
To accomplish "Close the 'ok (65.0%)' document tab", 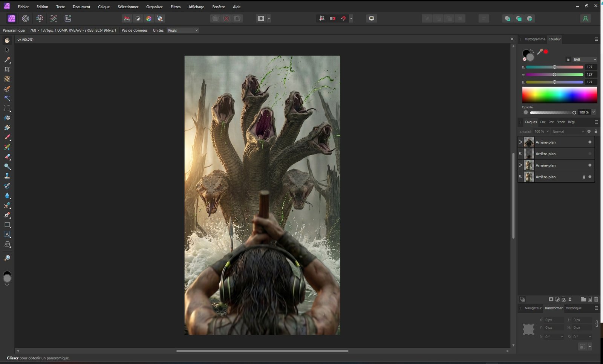I will pos(512,39).
